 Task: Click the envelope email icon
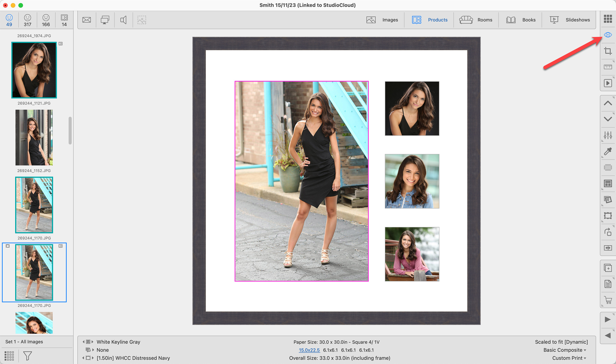point(86,20)
